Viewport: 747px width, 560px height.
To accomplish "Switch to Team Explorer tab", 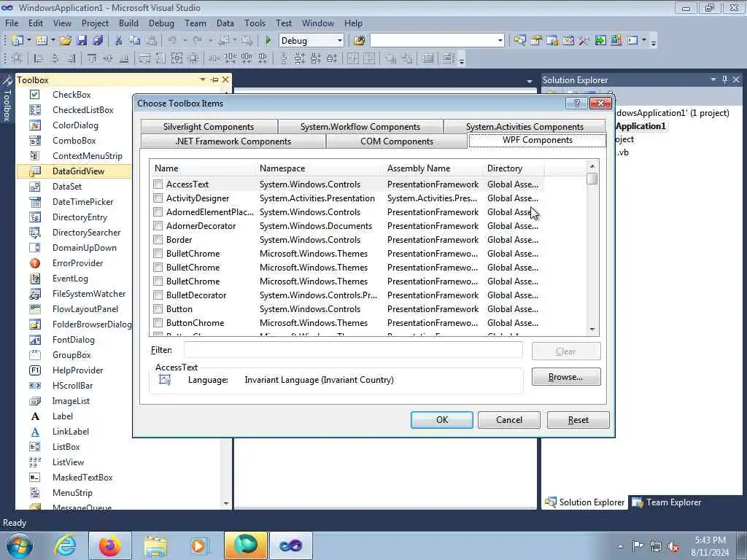I will pos(667,502).
